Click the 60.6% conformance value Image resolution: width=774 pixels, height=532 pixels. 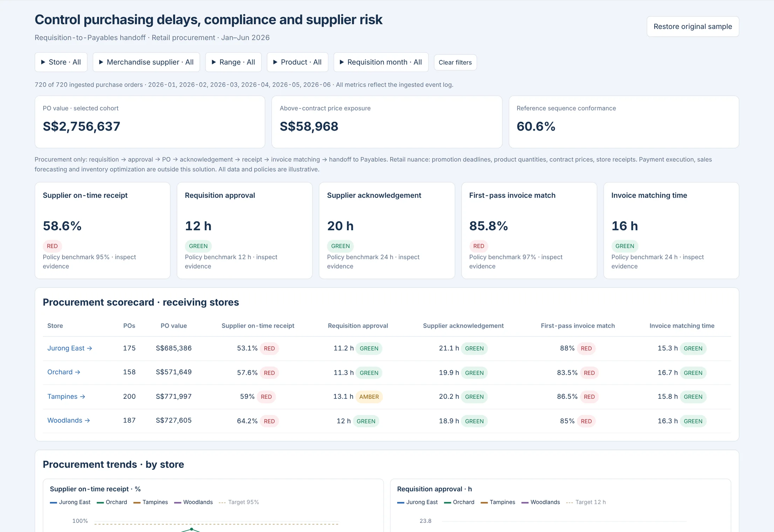coord(536,126)
